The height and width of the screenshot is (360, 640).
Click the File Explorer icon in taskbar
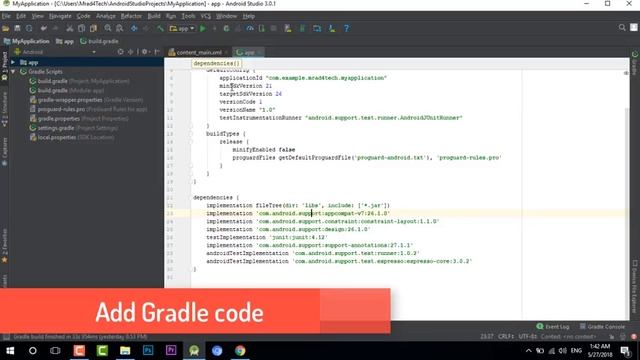pyautogui.click(x=125, y=351)
